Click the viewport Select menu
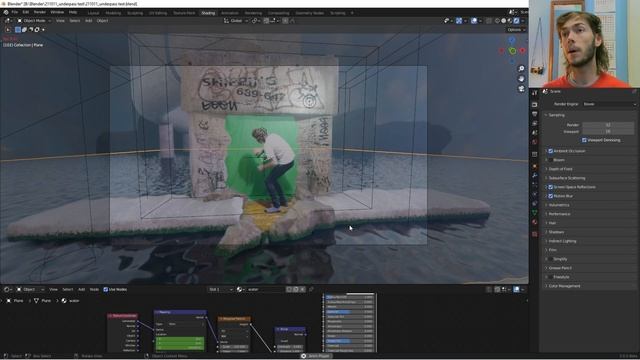The height and width of the screenshot is (360, 640). pos(75,20)
